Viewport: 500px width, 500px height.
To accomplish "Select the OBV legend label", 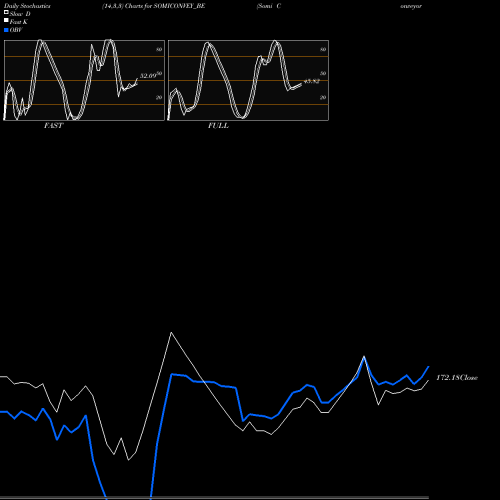I will (x=16, y=30).
